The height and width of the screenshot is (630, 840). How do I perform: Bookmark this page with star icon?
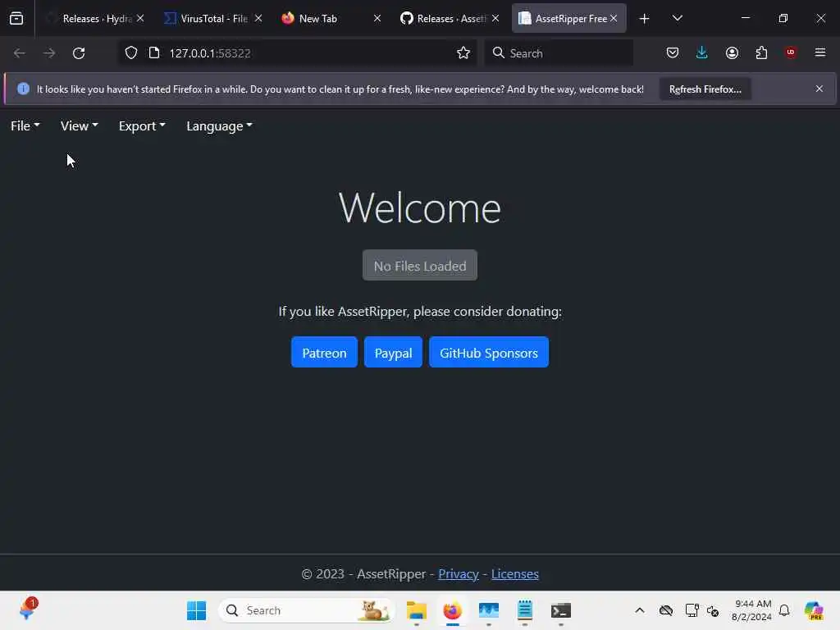(463, 53)
